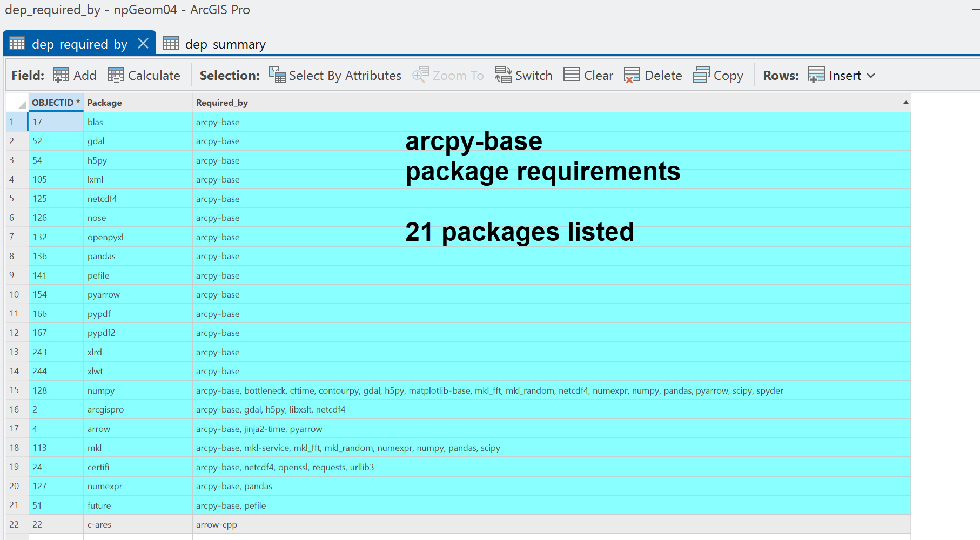
Task: Click the Calculate field icon
Action: [116, 75]
